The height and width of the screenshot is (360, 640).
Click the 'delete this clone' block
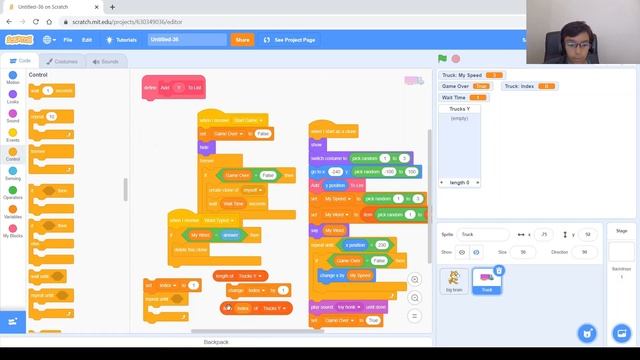coord(190,250)
